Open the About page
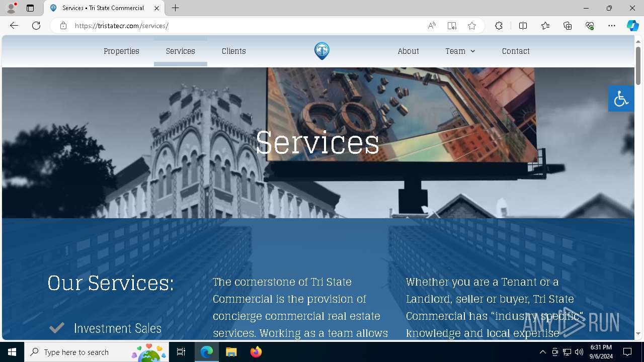Screen dimensions: 644x362 pos(408,51)
